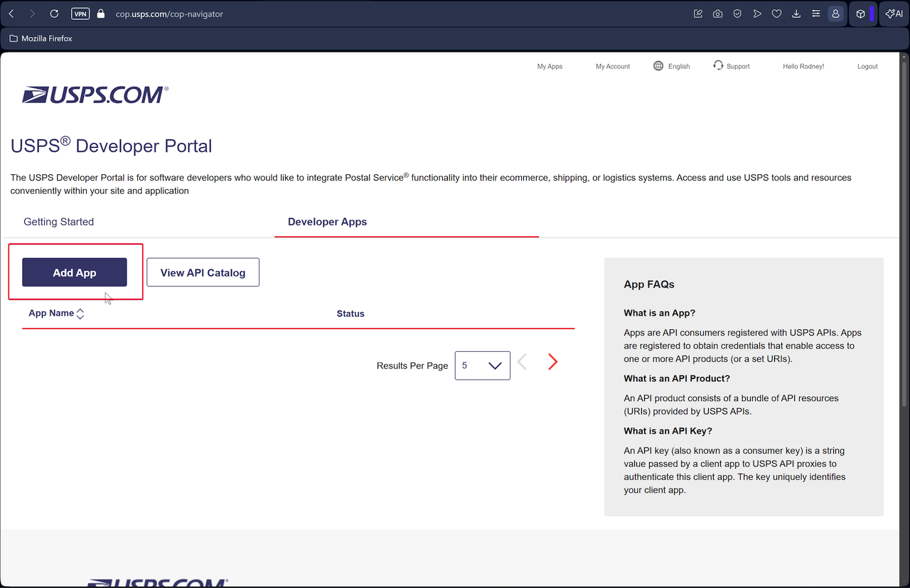The width and height of the screenshot is (910, 588).
Task: Open the AI assistant button
Action: (x=894, y=14)
